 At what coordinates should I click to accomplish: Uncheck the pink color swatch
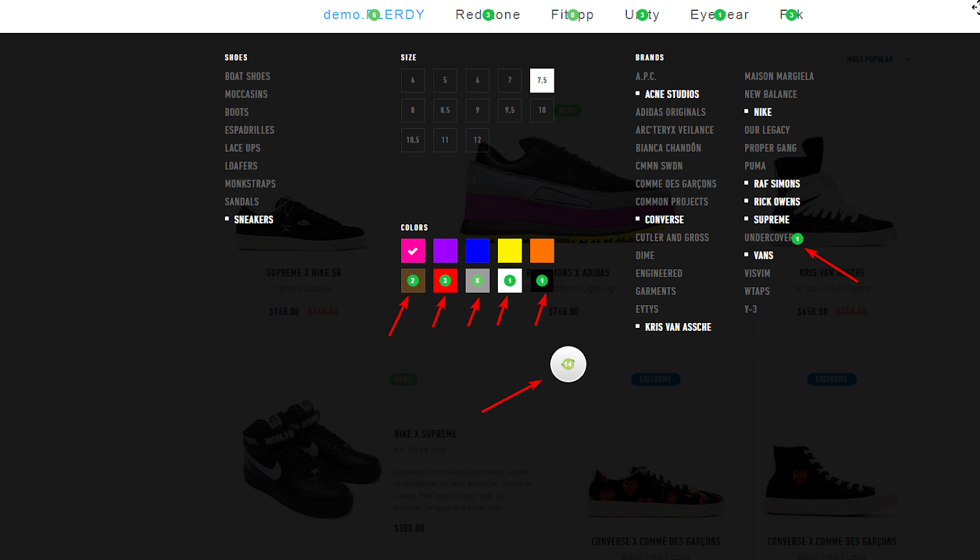(413, 251)
